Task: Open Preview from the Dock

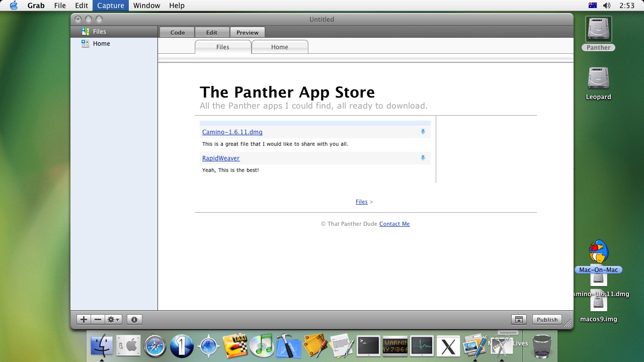Action: [475, 346]
